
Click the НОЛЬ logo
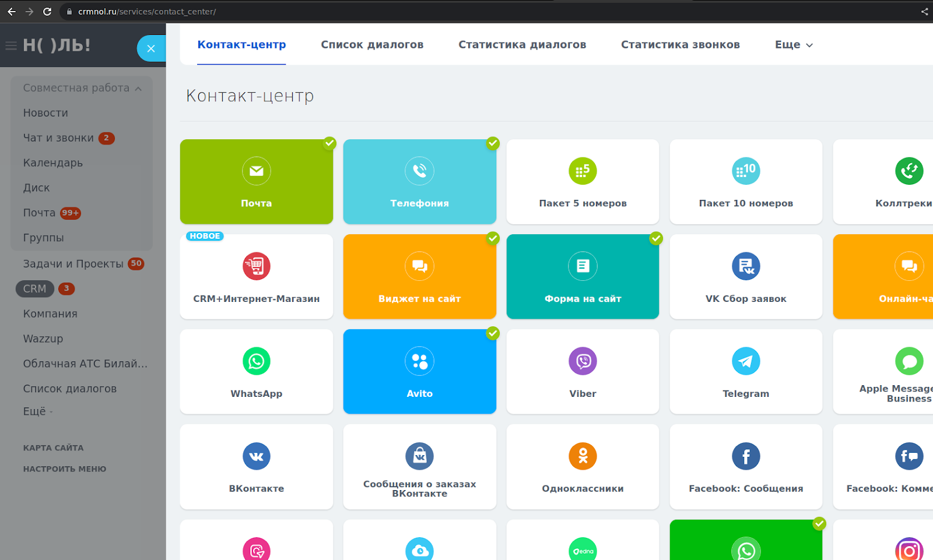(57, 45)
